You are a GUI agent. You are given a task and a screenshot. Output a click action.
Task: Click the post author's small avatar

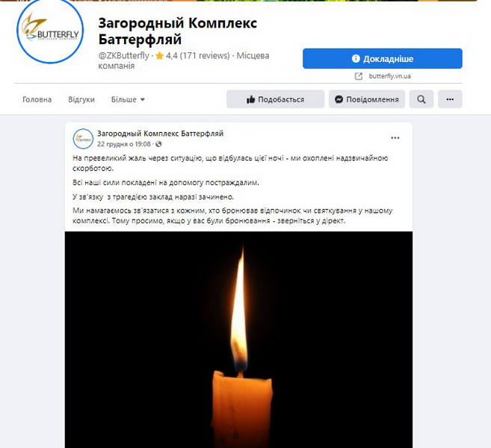point(83,139)
